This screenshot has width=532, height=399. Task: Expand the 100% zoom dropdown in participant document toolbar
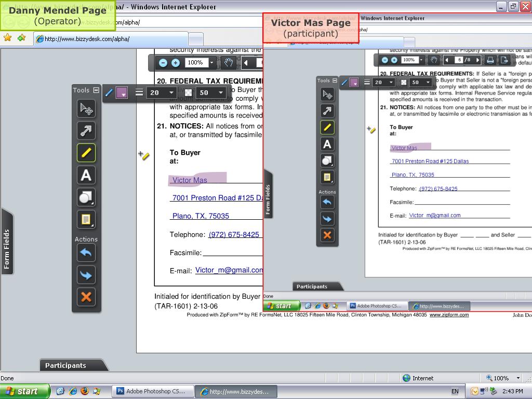[x=421, y=60]
